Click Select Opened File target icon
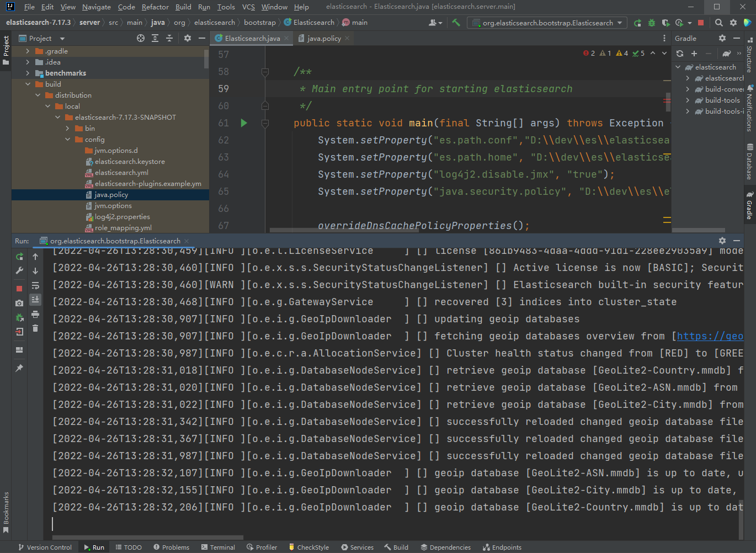Viewport: 756px width, 553px height. pos(141,38)
